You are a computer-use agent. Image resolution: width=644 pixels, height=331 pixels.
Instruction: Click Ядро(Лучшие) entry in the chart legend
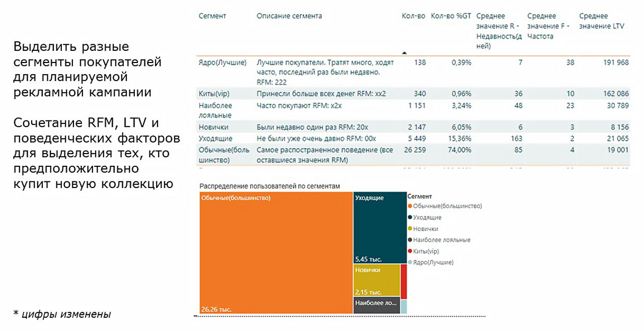431,262
